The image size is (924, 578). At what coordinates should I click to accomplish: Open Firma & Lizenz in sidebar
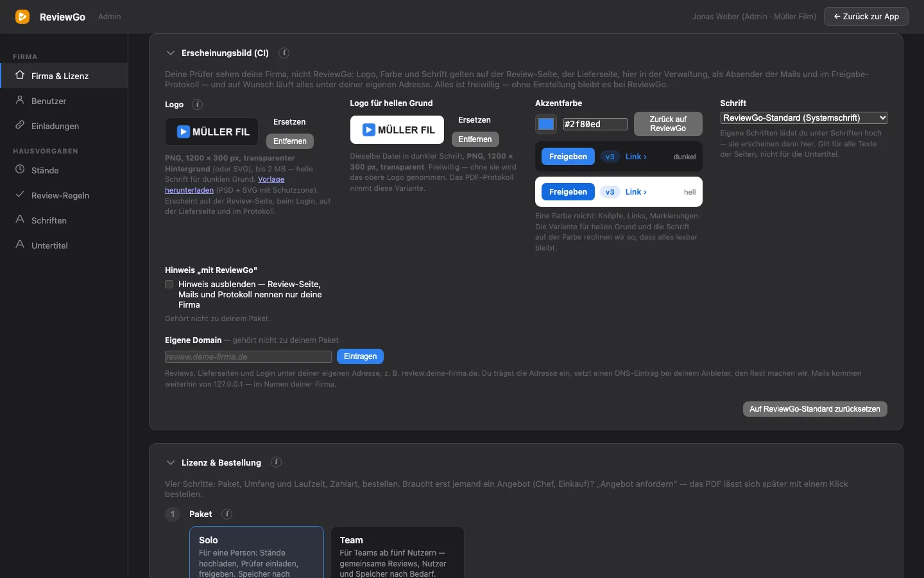point(64,76)
